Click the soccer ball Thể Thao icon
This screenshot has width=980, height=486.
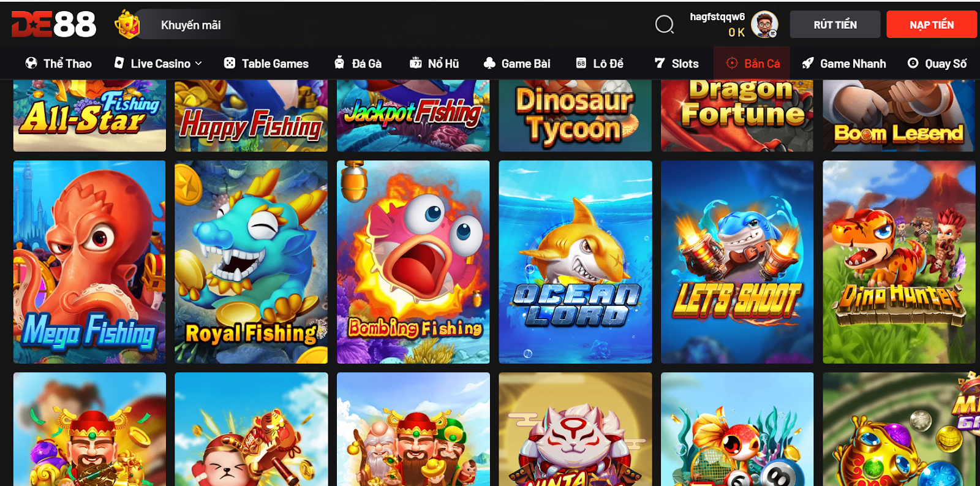coord(31,63)
